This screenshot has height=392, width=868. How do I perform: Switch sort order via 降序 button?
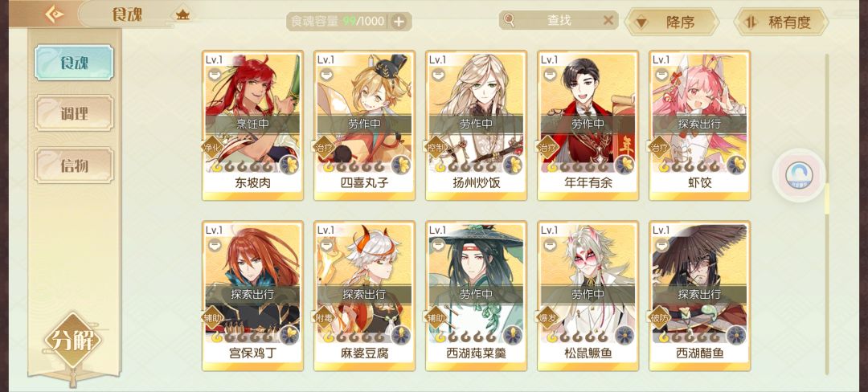tap(671, 22)
